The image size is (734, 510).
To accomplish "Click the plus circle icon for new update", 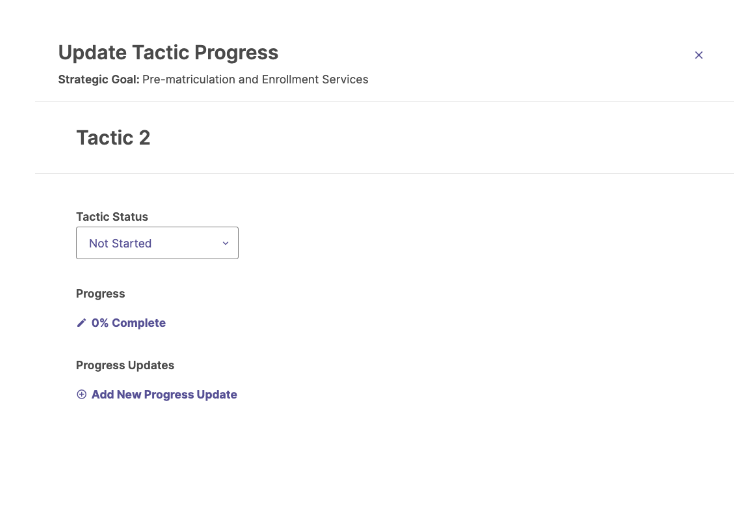I will [x=81, y=394].
